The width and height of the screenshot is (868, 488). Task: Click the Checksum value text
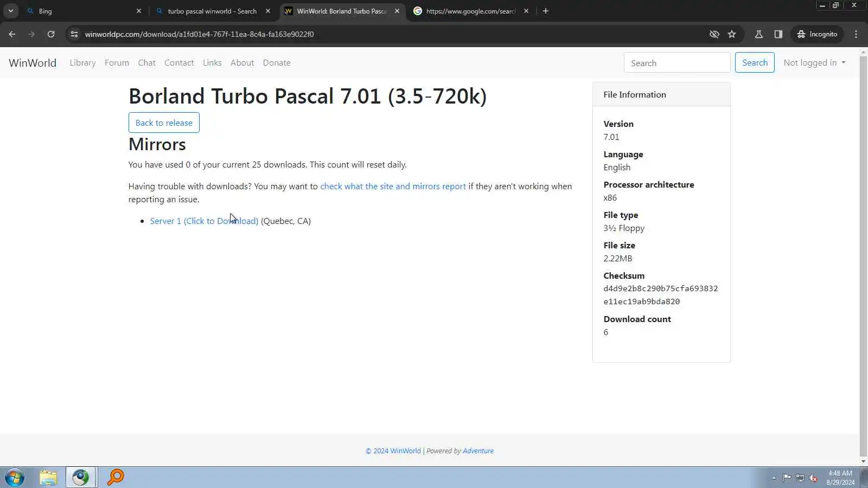(x=660, y=295)
